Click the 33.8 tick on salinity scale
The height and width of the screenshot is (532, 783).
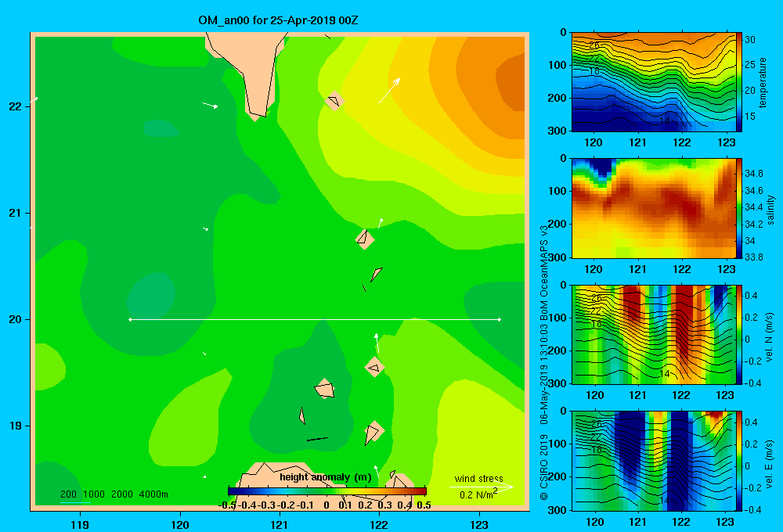[754, 257]
